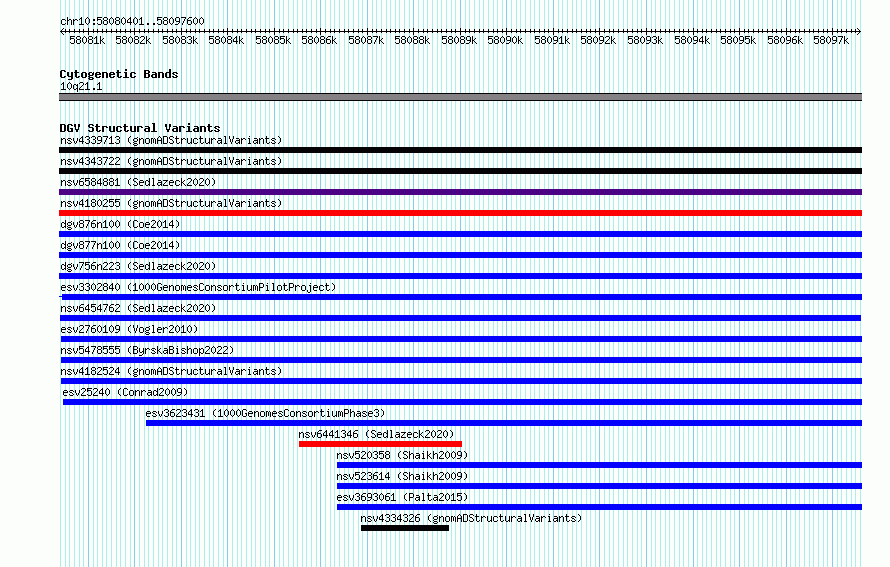The width and height of the screenshot is (890, 567).
Task: Open nsv523614 Shaikh2009 label
Action: point(402,476)
